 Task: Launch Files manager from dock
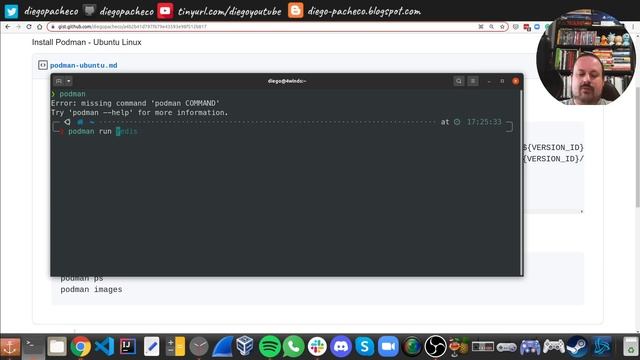coord(57,346)
